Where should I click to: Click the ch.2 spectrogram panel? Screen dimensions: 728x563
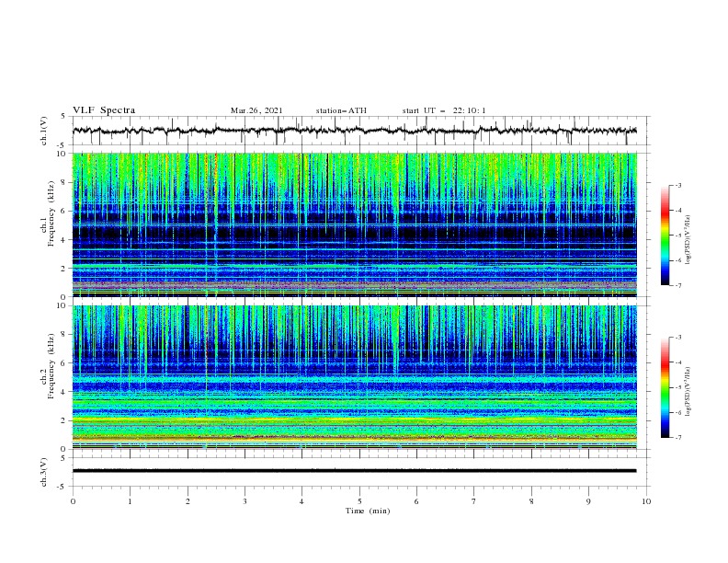(x=355, y=377)
